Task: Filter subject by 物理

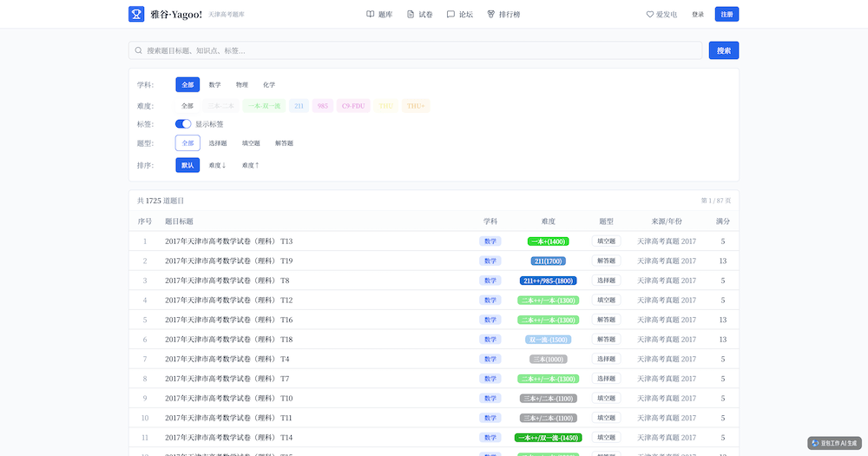Action: coord(242,85)
